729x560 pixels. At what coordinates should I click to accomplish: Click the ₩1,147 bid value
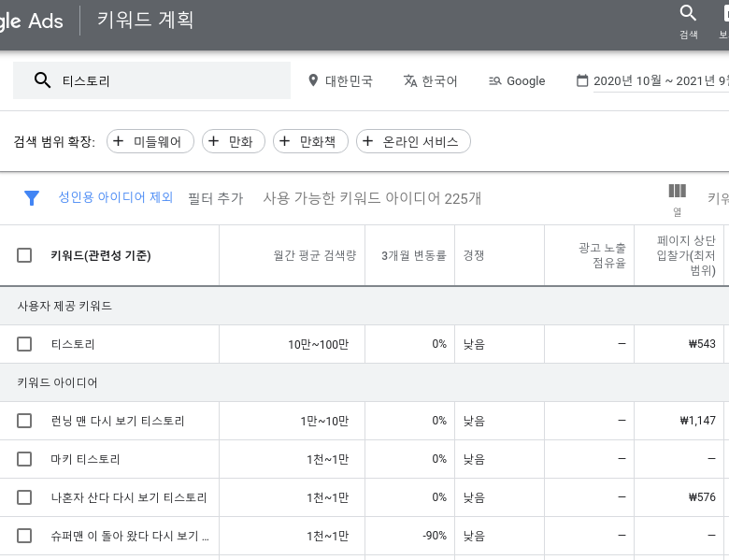pyautogui.click(x=697, y=421)
